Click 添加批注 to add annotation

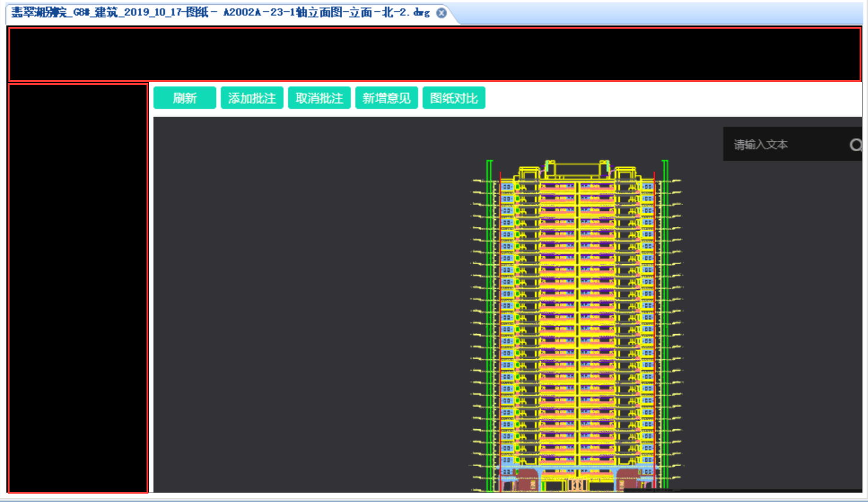[x=252, y=98]
